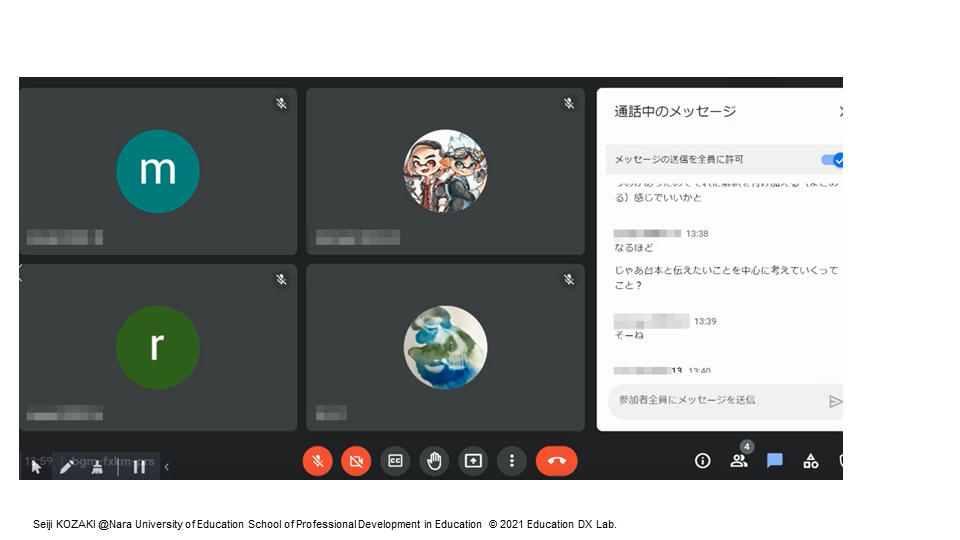Click the present screen button
This screenshot has width=960, height=540.
click(x=473, y=461)
